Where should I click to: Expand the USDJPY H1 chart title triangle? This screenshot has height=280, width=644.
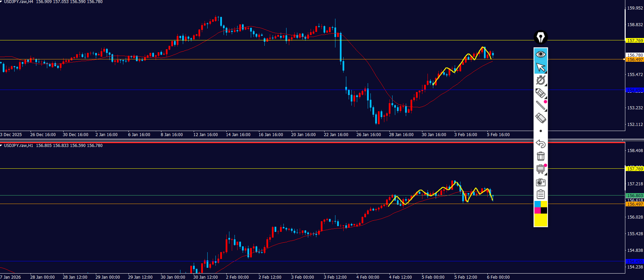(x=1, y=145)
